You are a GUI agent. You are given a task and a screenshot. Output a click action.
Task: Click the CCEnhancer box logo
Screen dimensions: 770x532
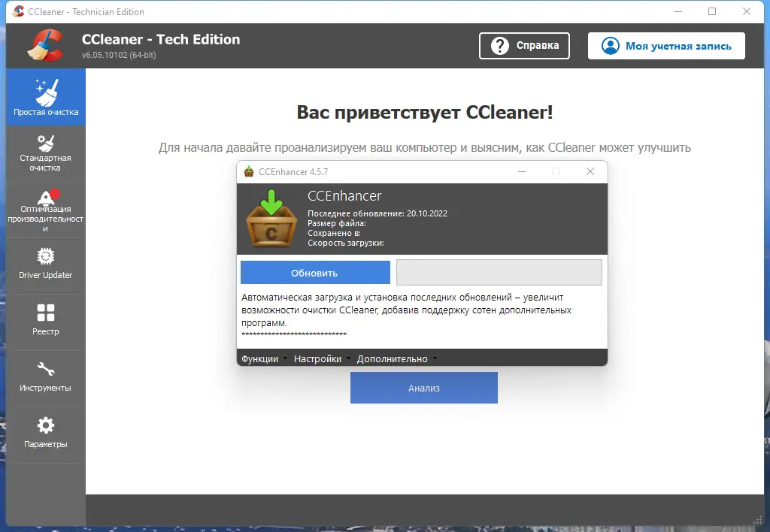tap(271, 219)
